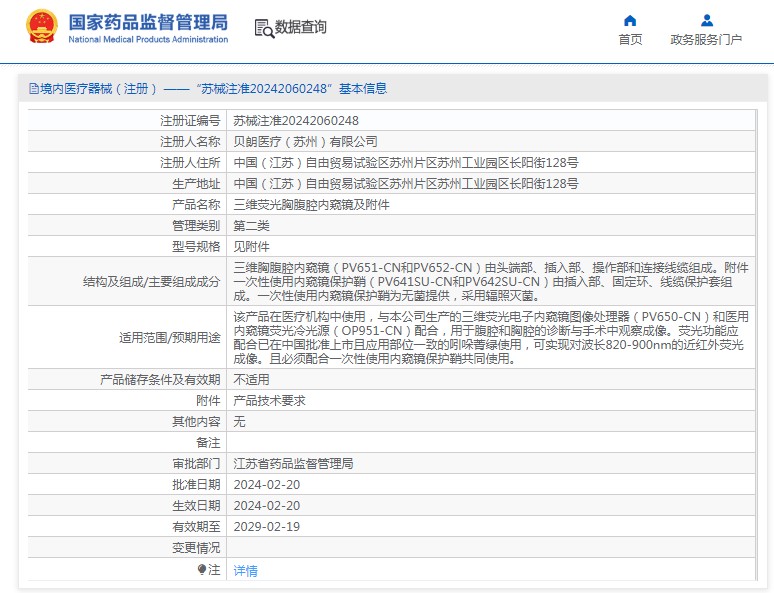Image resolution: width=774 pixels, height=593 pixels.
Task: Click the 首页 house icon
Action: (x=630, y=20)
